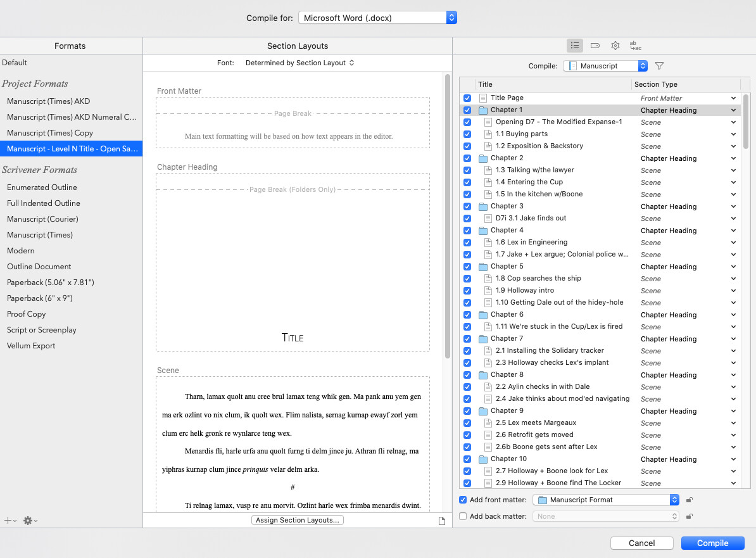
Task: Open the back matter None dropdown
Action: click(606, 516)
